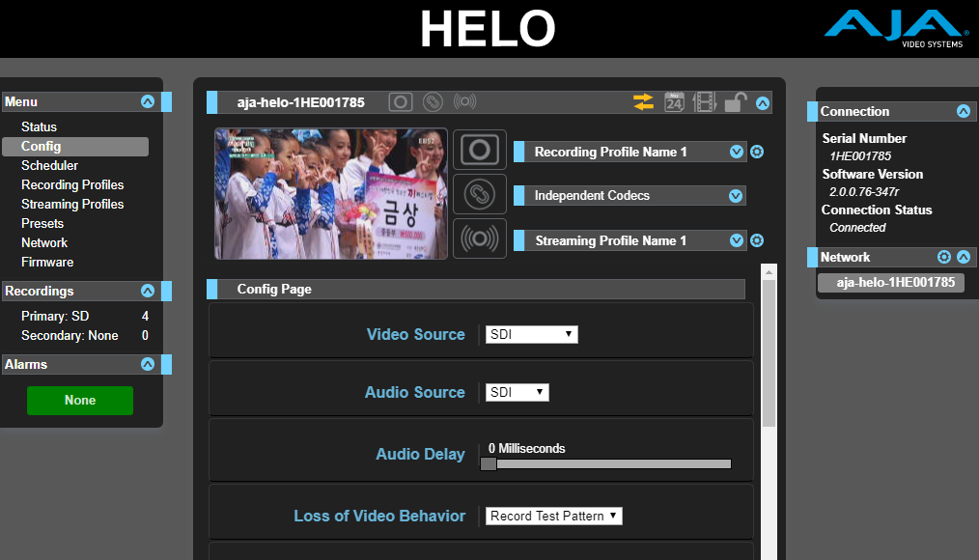Click the HELO title heading
Image resolution: width=979 pixels, height=560 pixels.
pyautogui.click(x=488, y=29)
